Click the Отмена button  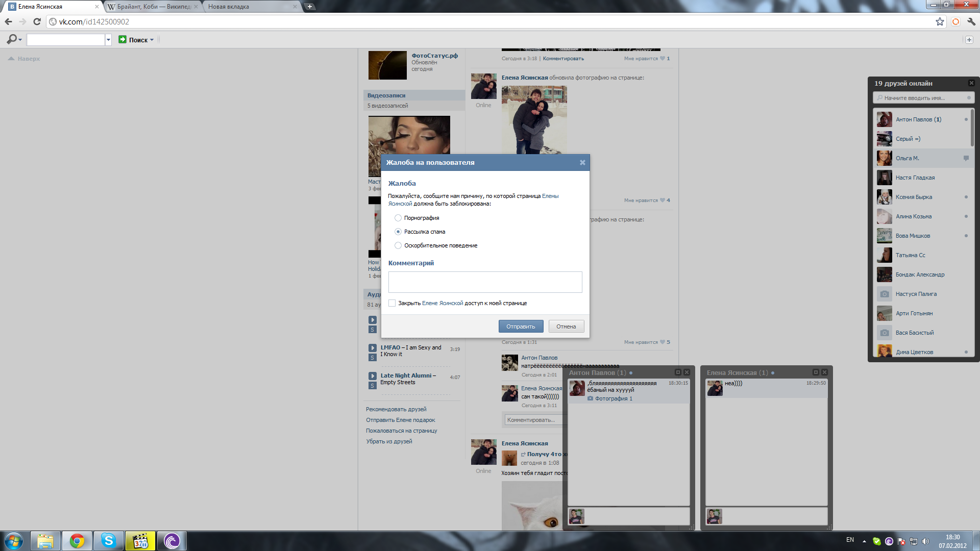point(566,327)
